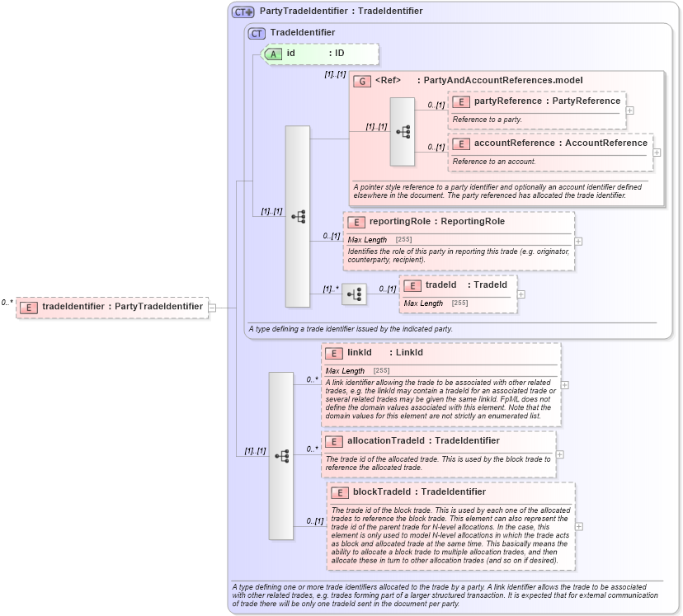Click 'Reference to a party.' description
The image size is (683, 616).
pos(487,120)
